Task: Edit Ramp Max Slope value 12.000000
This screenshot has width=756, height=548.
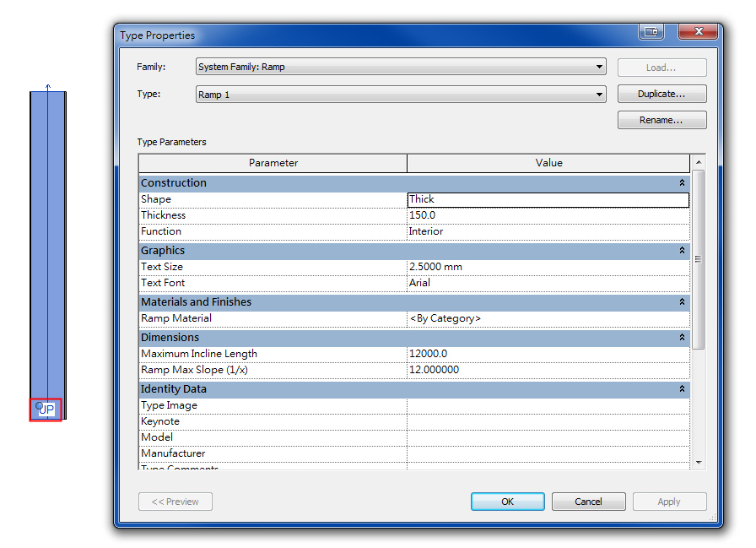Action: pos(548,370)
